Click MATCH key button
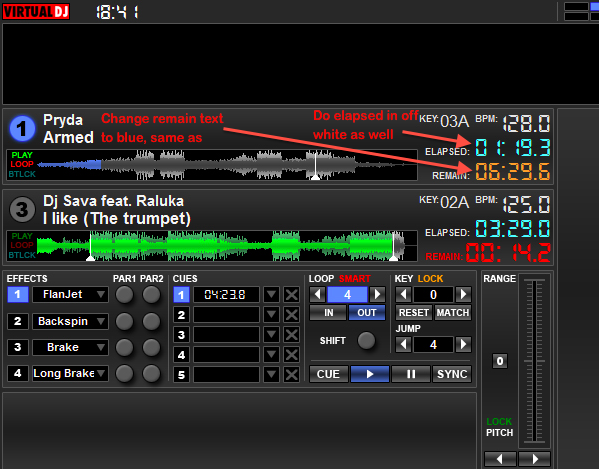Screen dimensions: 599x469 [453, 313]
